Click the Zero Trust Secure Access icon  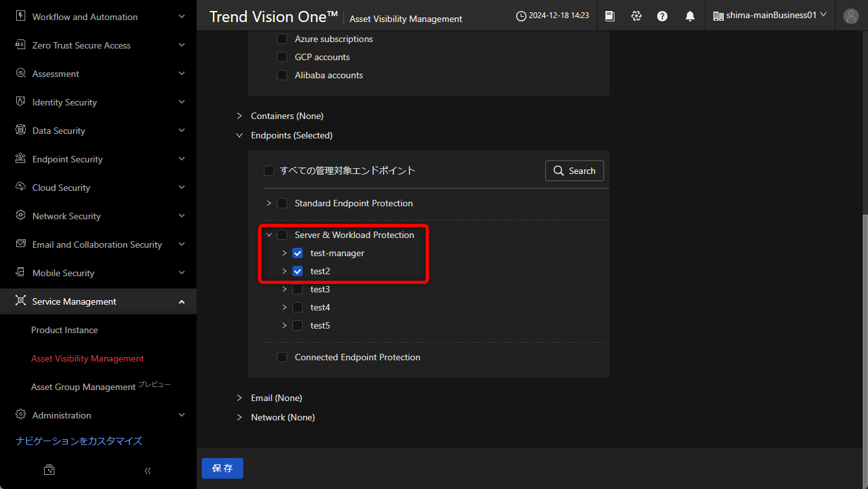pos(21,45)
